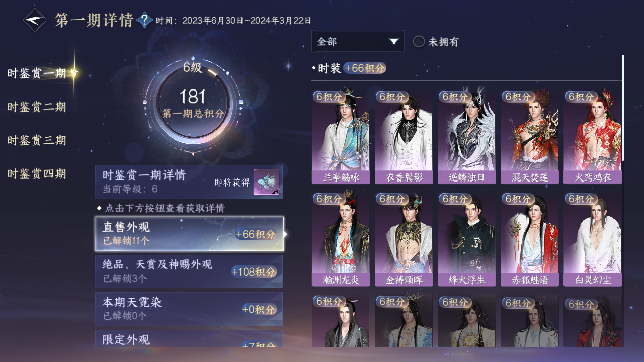Open the 金祷颂晖 outfit thumbnail

click(404, 239)
